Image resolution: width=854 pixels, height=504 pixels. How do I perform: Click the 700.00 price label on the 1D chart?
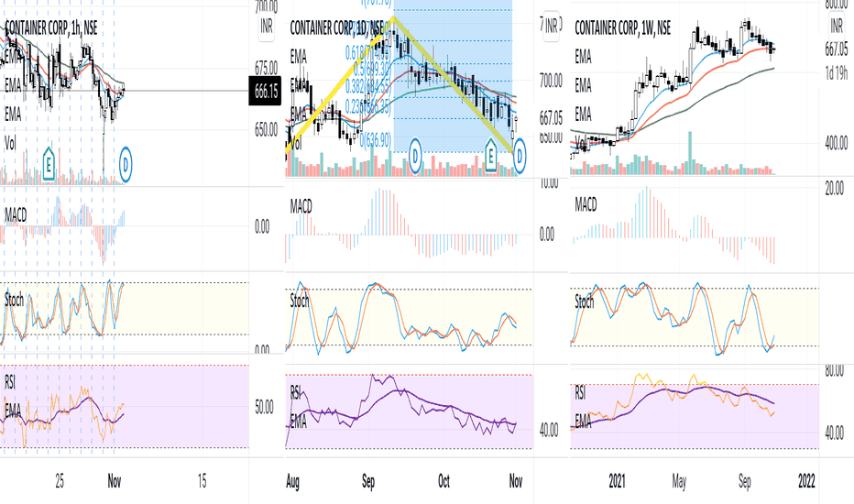pos(552,82)
